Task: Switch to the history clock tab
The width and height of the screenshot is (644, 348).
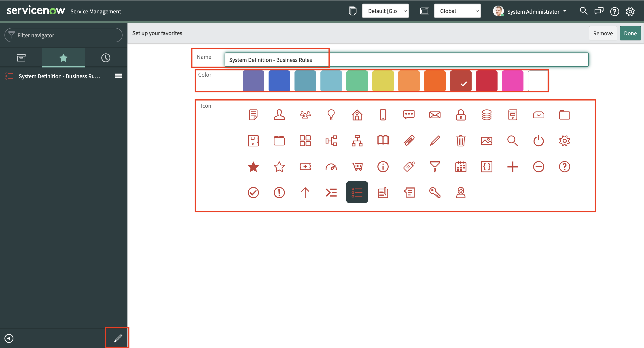Action: 106,58
